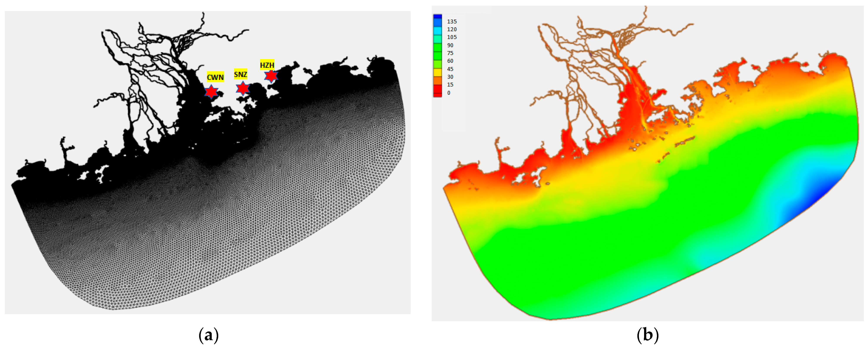Click the legend value 120
The height and width of the screenshot is (348, 868).
451,29
